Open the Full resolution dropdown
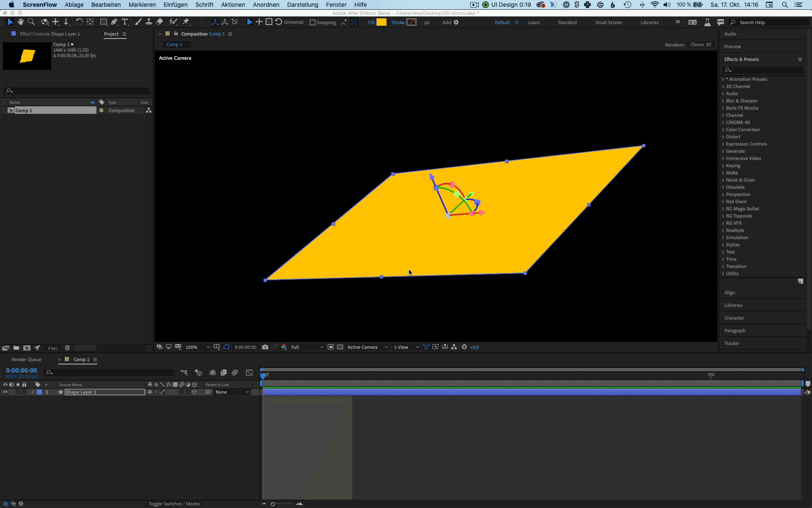Image resolution: width=812 pixels, height=508 pixels. click(307, 347)
